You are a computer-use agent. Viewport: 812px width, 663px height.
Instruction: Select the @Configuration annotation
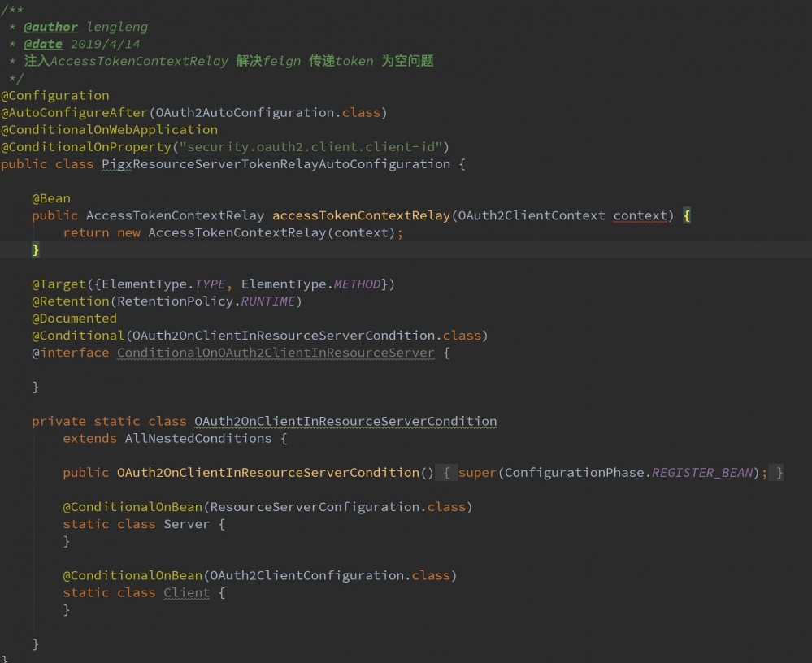coord(54,95)
